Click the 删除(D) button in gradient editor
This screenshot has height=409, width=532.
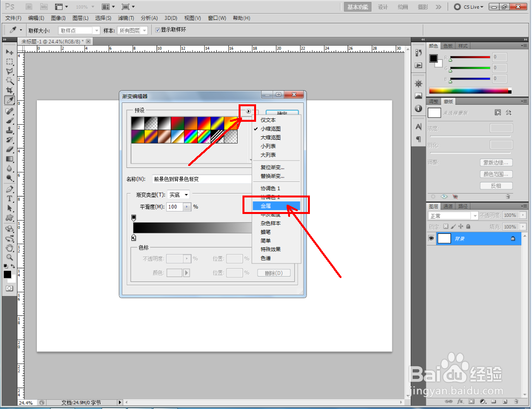point(274,273)
